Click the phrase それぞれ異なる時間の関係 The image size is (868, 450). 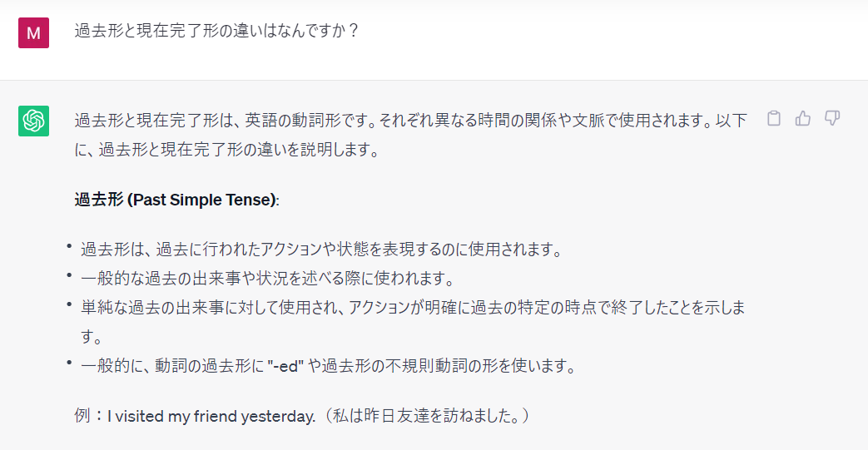(468, 121)
